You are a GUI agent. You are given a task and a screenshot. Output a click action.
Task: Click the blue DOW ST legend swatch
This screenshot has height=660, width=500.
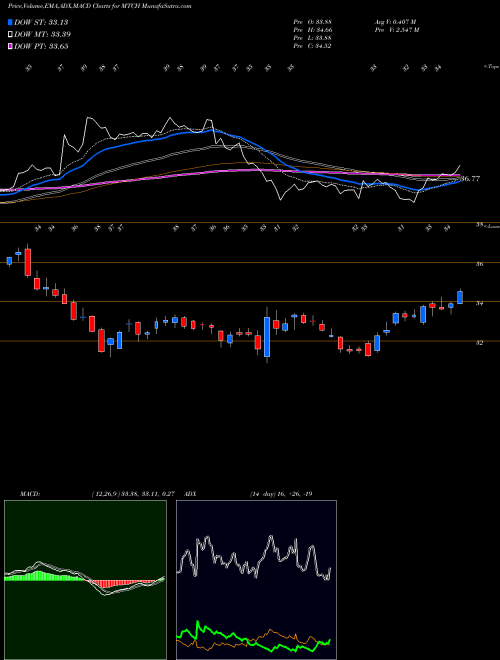coord(10,22)
